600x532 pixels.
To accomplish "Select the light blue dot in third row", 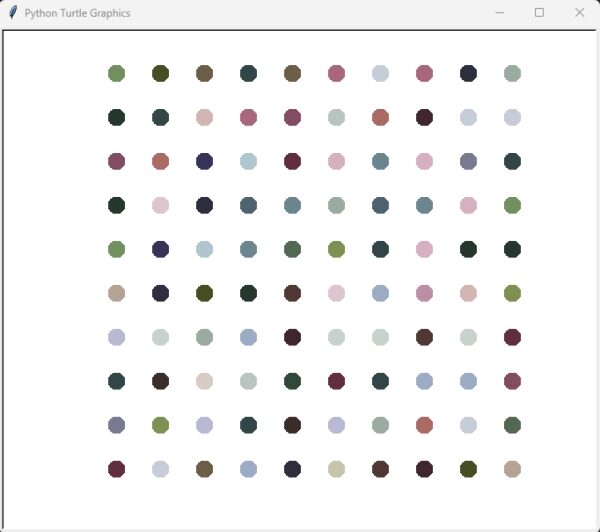I will (248, 161).
